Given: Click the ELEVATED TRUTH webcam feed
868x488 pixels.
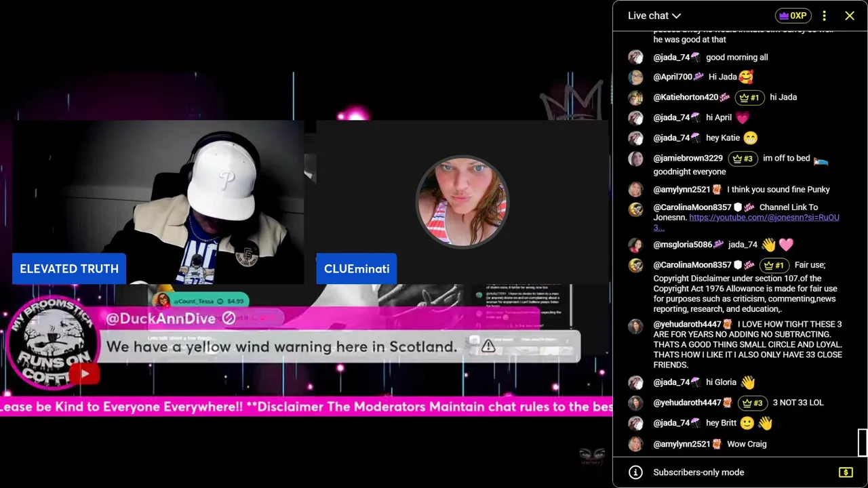Looking at the screenshot, I should coord(158,202).
